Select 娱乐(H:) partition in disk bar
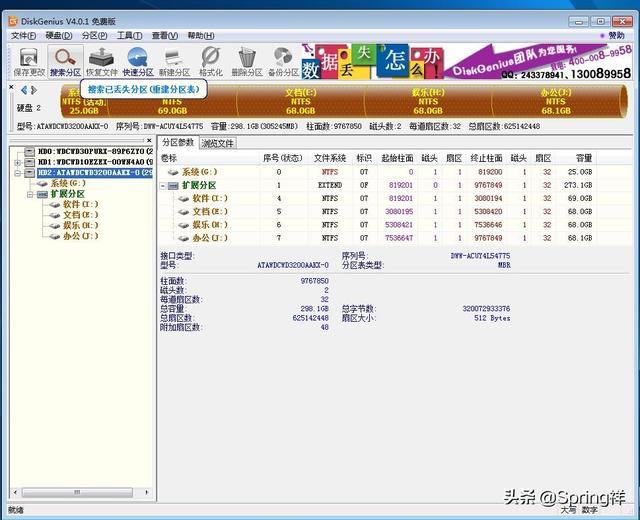 (x=428, y=102)
